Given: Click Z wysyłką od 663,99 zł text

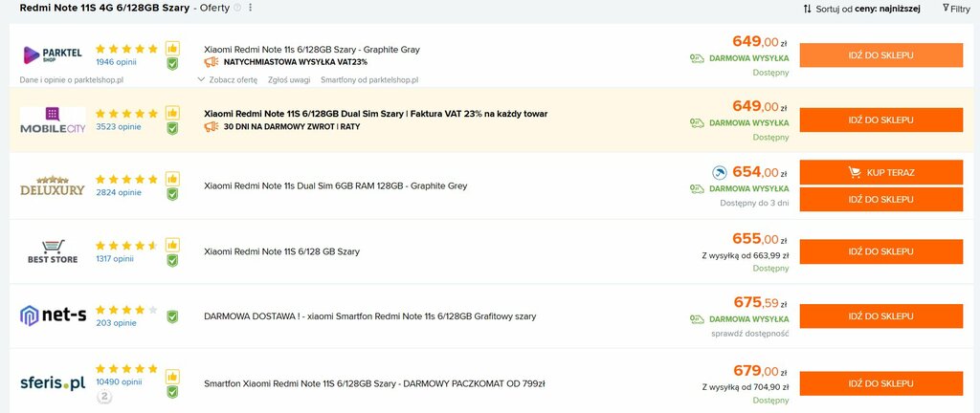Looking at the screenshot, I should click(x=745, y=255).
